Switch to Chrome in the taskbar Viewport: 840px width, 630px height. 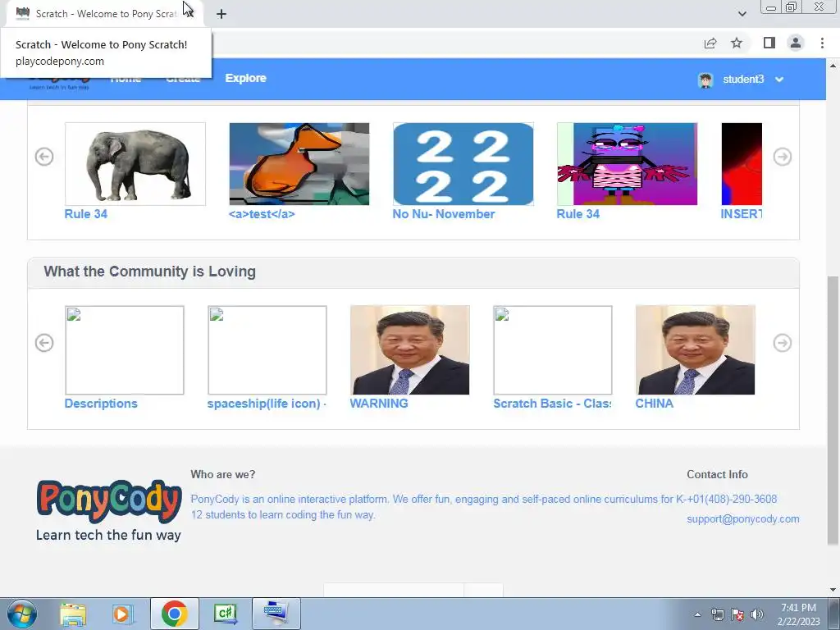pyautogui.click(x=175, y=614)
